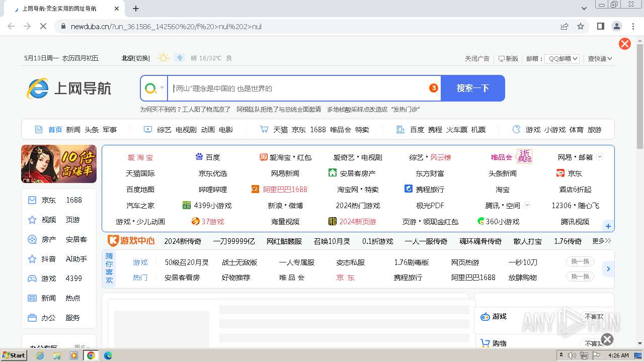Viewport: 644px width, 362px height.
Task: Bookmark this page with star icon
Action: (x=581, y=26)
